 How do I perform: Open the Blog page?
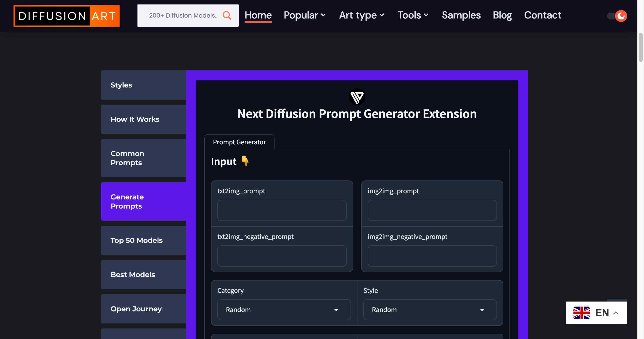[x=502, y=15]
